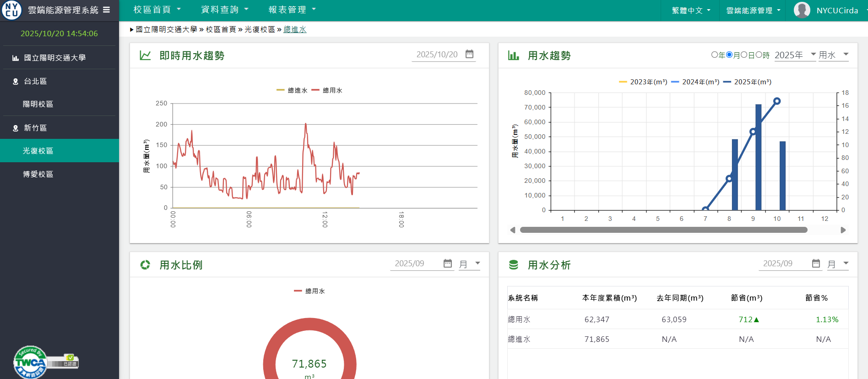This screenshot has height=379, width=868.
Task: Open the 資料查詢 menu
Action: [224, 10]
